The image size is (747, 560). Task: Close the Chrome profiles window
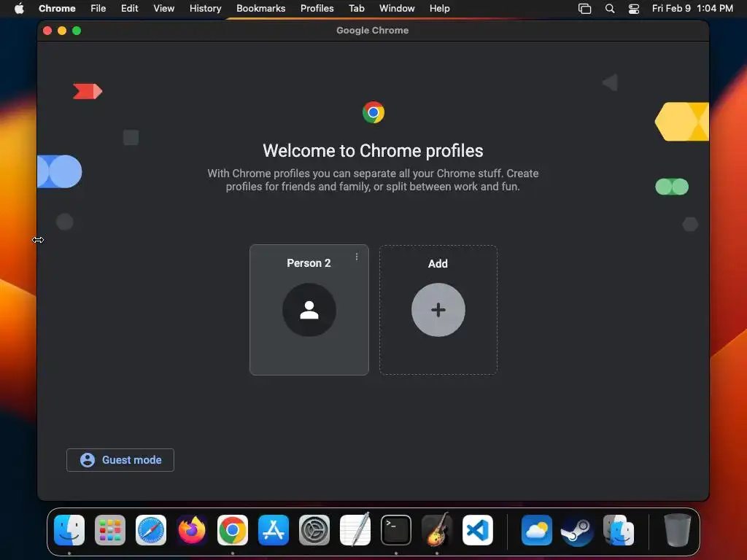pyautogui.click(x=47, y=31)
